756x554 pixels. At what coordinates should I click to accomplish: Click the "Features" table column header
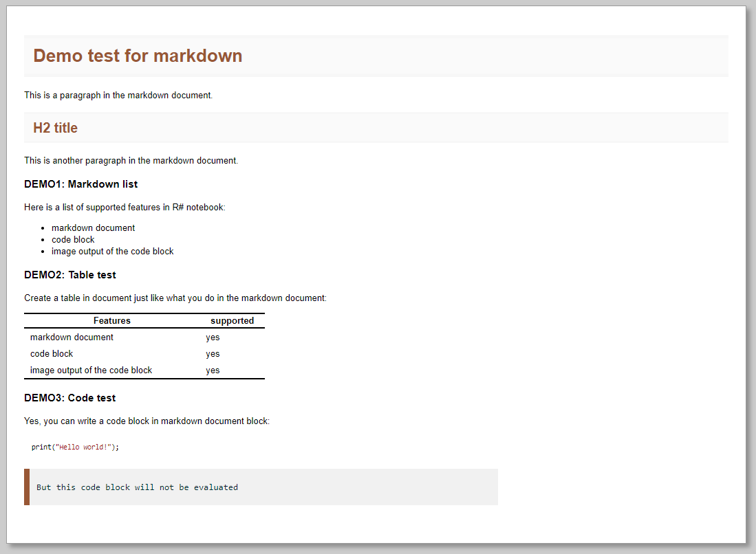coord(112,321)
